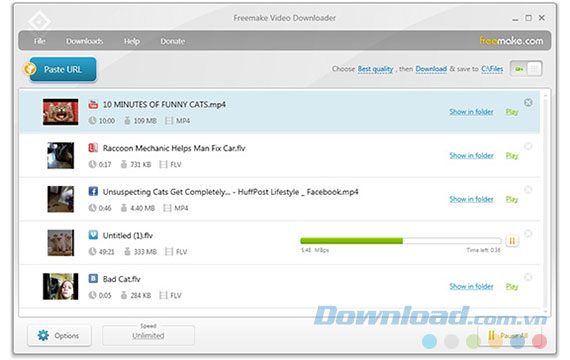The width and height of the screenshot is (570, 360).
Task: Show Unsuspecting Cats video in folder
Action: click(471, 199)
